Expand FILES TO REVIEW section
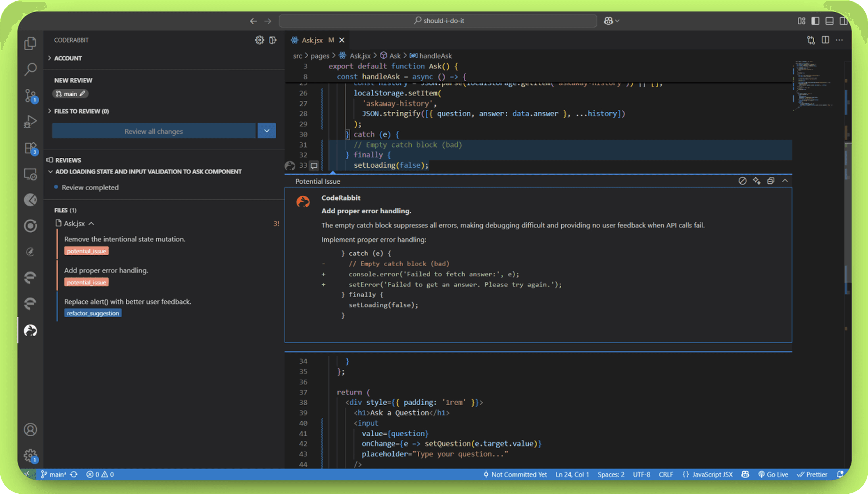The width and height of the screenshot is (868, 494). tap(81, 111)
